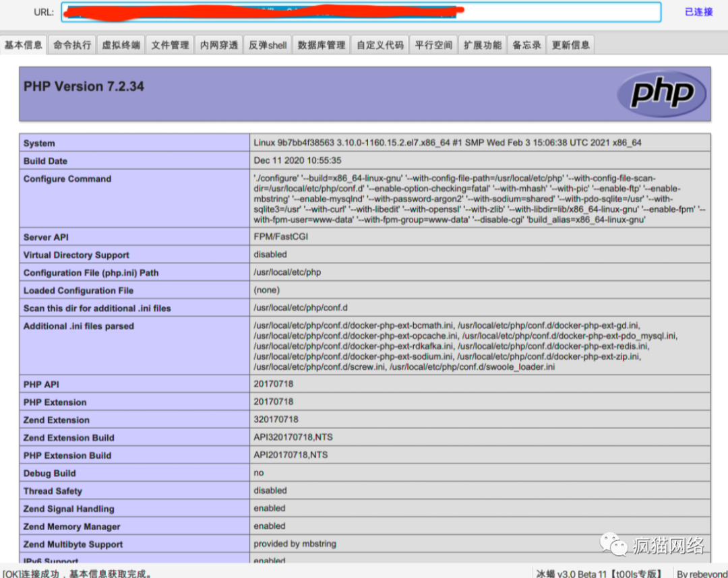
Task: Select the /usr/local/etc/php/conf.d value
Action: coord(301,308)
